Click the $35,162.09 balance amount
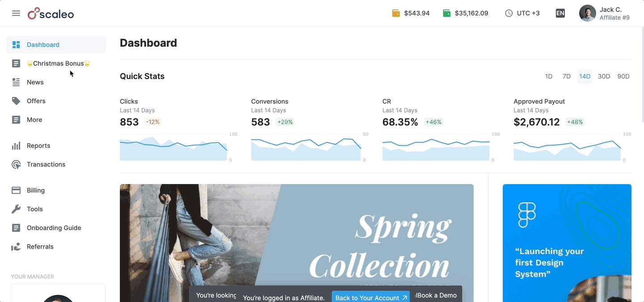 pyautogui.click(x=471, y=13)
